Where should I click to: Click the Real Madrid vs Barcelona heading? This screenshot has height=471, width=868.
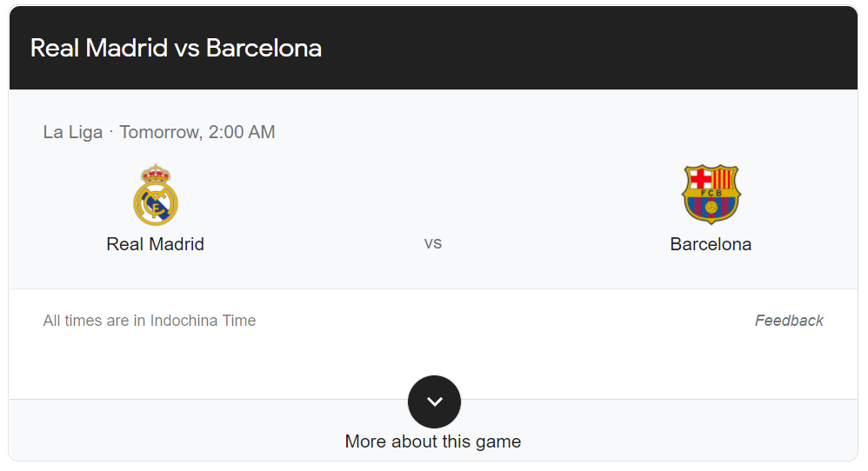point(176,48)
